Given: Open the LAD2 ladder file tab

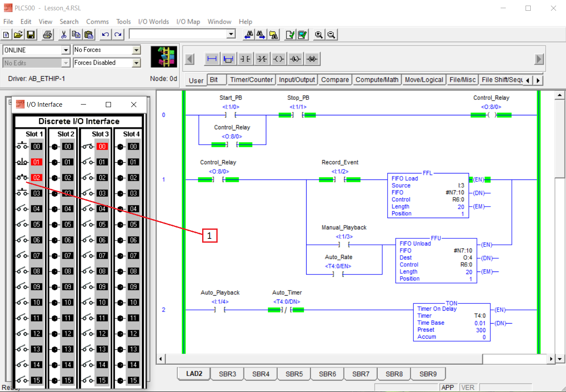Looking at the screenshot, I should pos(194,373).
